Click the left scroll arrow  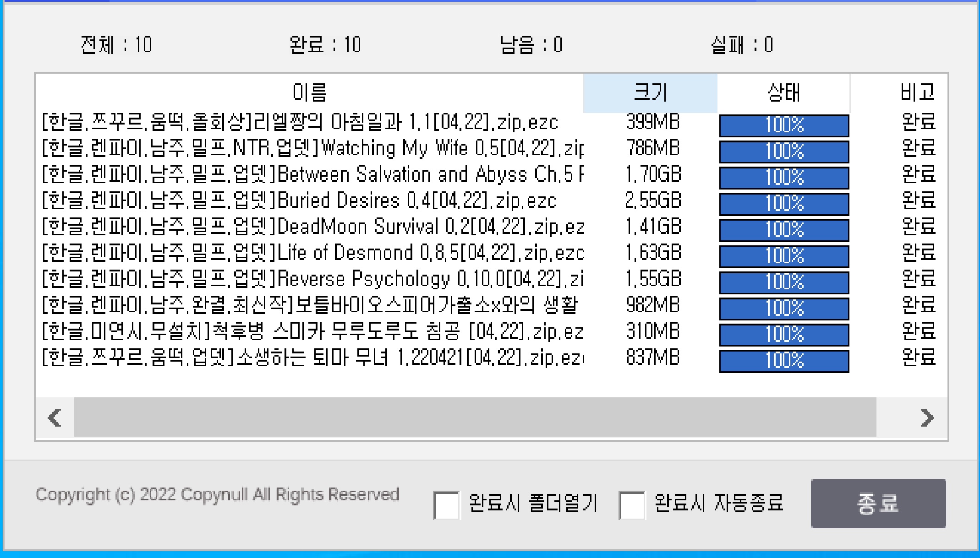click(55, 417)
